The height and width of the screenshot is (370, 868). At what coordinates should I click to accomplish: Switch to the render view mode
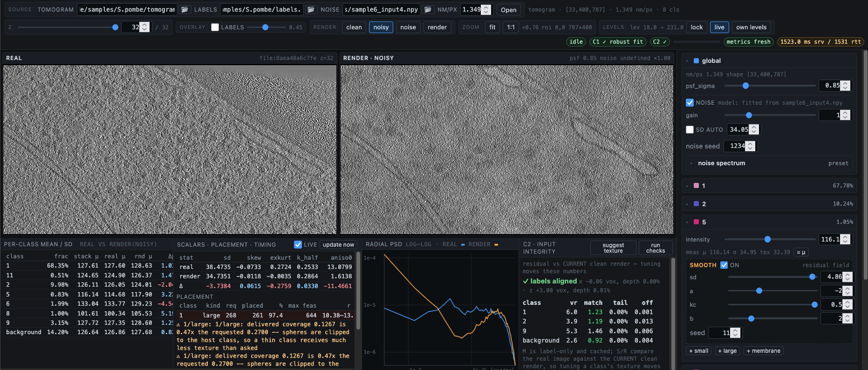(437, 27)
